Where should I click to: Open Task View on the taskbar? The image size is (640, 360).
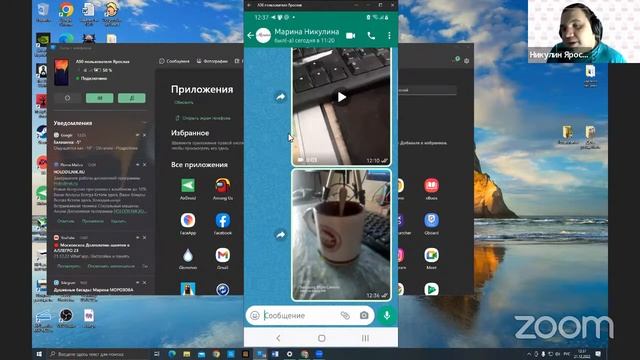[x=157, y=354]
